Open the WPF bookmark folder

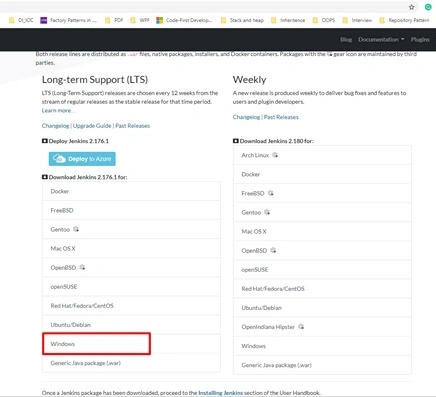[x=140, y=20]
